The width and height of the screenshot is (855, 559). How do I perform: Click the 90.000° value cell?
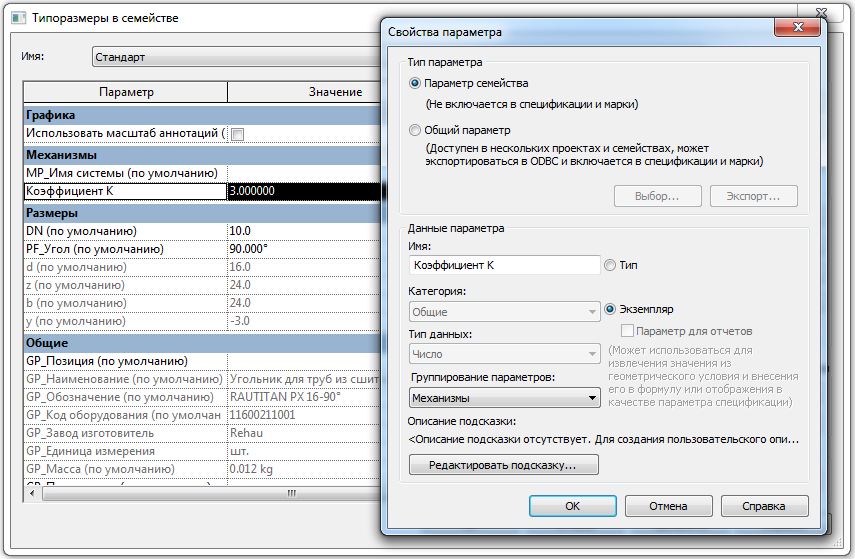tap(304, 249)
